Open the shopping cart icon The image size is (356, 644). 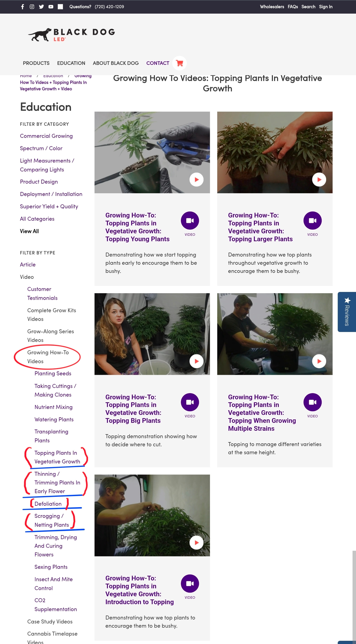coord(179,63)
